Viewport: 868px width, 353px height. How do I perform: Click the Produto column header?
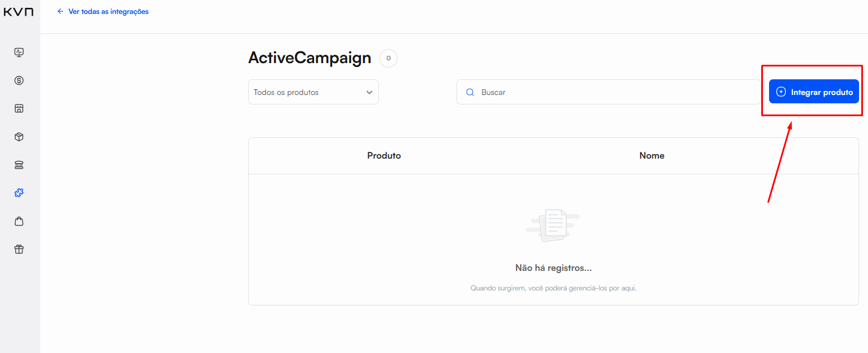[x=384, y=156]
